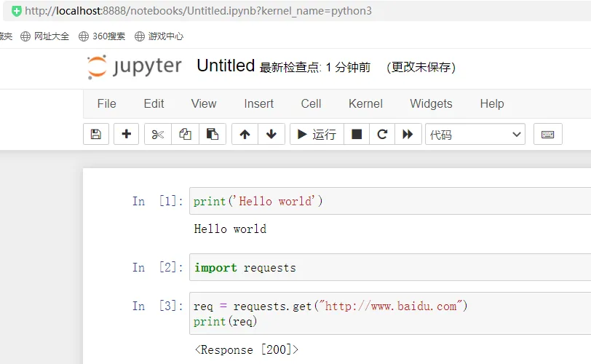The height and width of the screenshot is (364, 591).
Task: Open the cell type dropdown 代码
Action: point(475,134)
